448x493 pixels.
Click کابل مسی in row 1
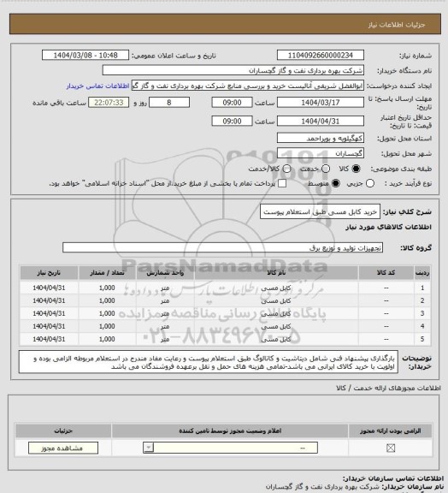pyautogui.click(x=276, y=288)
